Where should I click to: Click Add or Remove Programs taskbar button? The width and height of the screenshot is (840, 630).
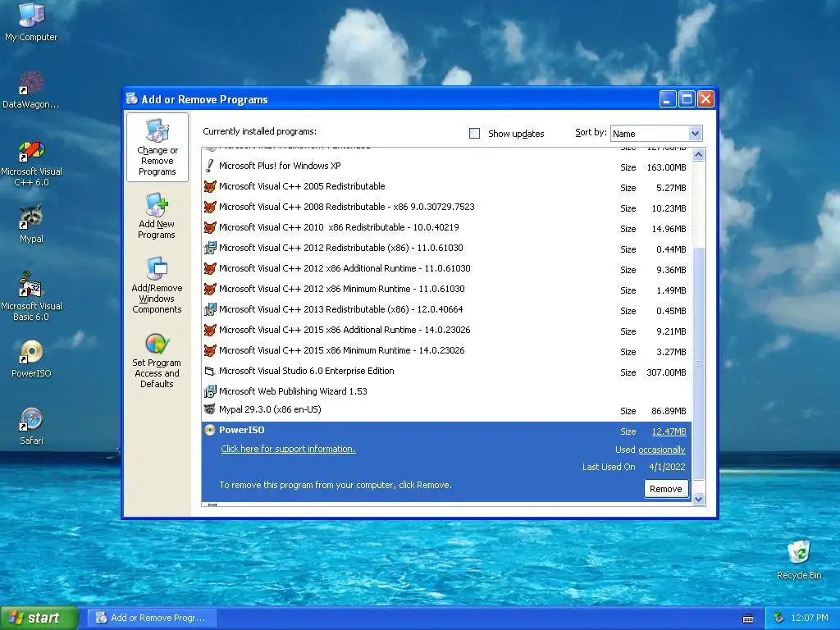click(153, 618)
